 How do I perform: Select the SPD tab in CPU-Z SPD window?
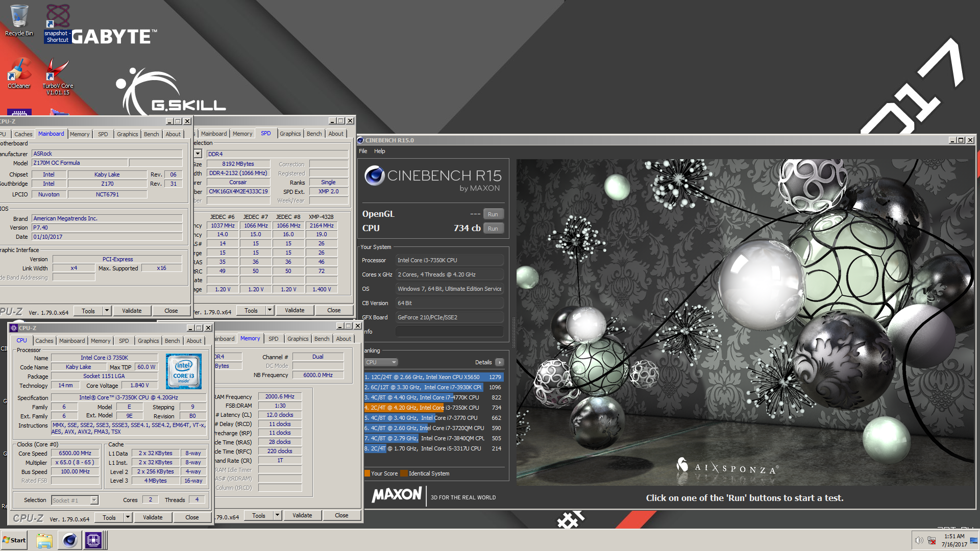tap(266, 133)
